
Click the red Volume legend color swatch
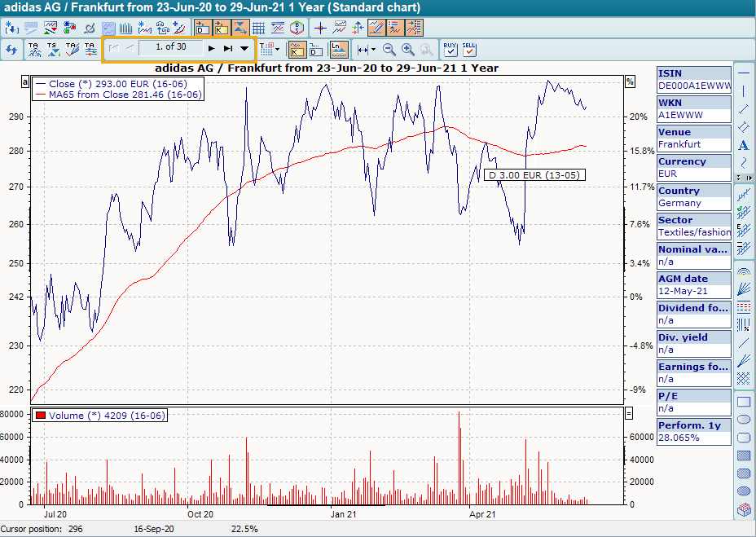click(x=39, y=416)
